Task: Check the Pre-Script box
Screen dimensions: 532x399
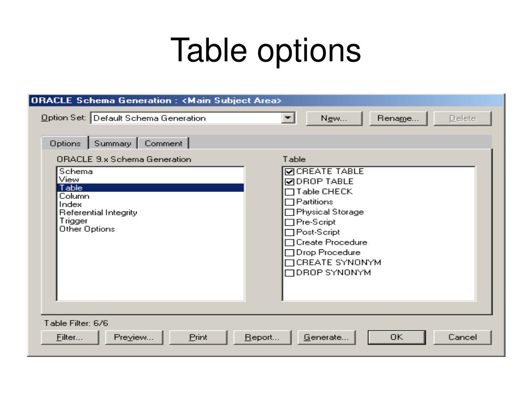Action: [x=289, y=222]
